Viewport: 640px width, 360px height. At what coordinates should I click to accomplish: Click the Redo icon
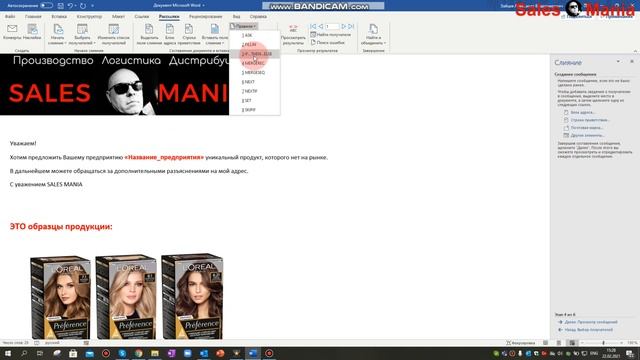83,6
